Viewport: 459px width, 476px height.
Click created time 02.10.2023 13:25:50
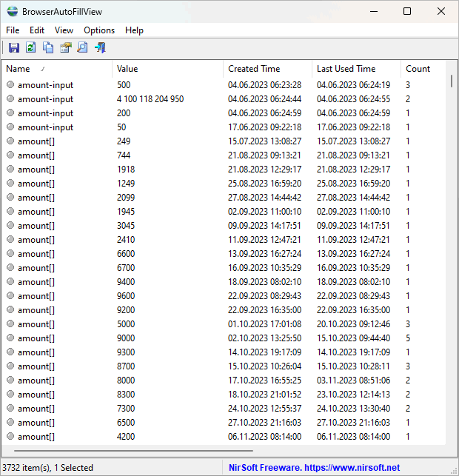pyautogui.click(x=264, y=338)
